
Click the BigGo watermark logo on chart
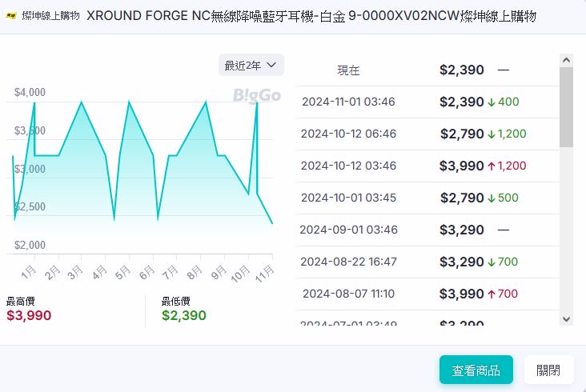[x=257, y=95]
